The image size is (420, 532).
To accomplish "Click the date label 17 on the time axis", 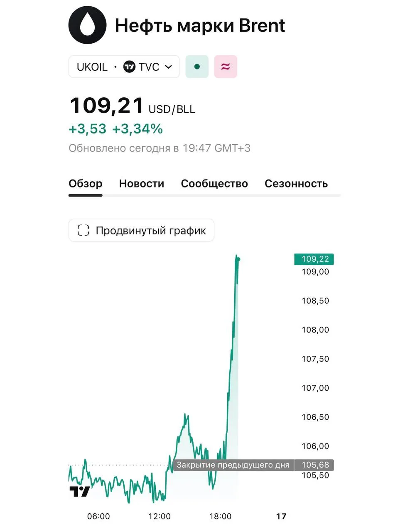I will [x=281, y=516].
